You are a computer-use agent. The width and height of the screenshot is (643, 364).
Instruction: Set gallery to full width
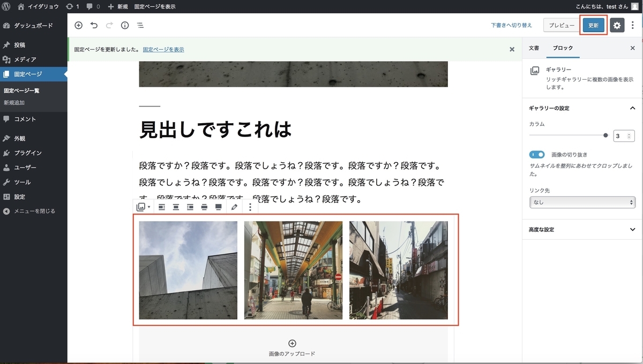point(219,207)
